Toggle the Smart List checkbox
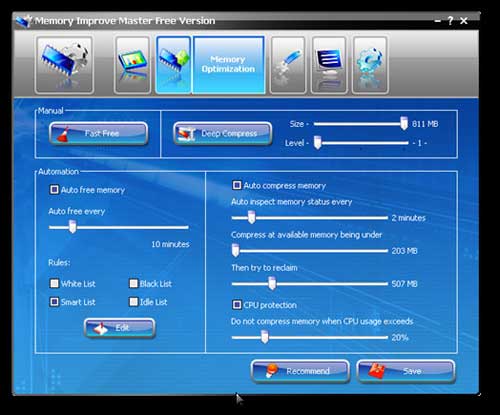The width and height of the screenshot is (500, 415). [54, 302]
